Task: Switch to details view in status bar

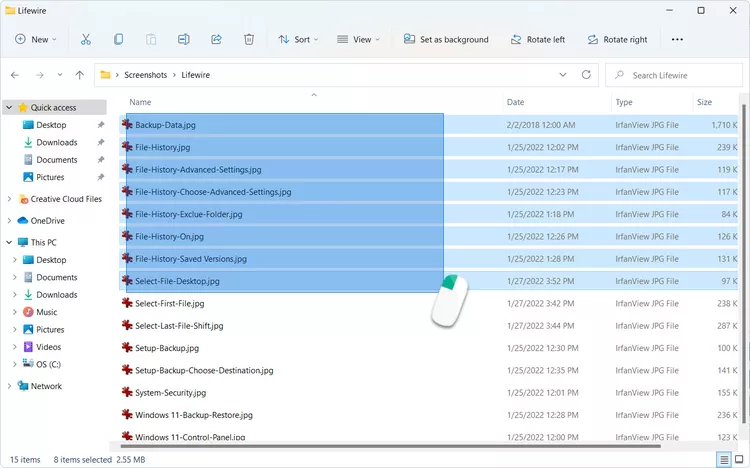Action: 723,459
